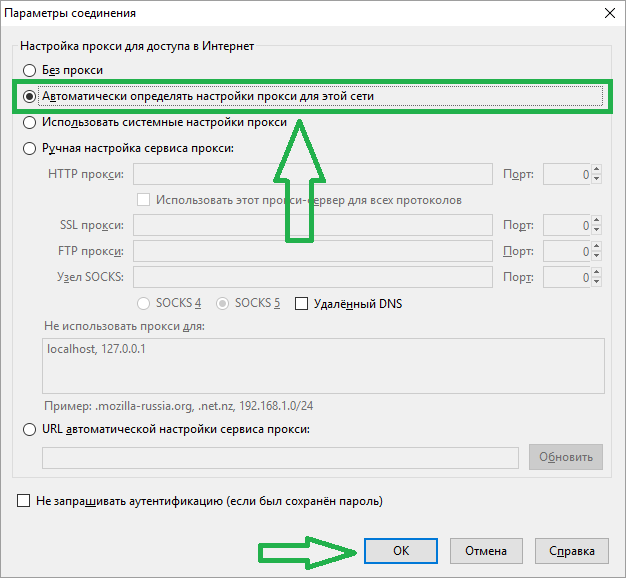Toggle the 'Удалённый DNS' checkbox
The width and height of the screenshot is (626, 578).
[301, 304]
